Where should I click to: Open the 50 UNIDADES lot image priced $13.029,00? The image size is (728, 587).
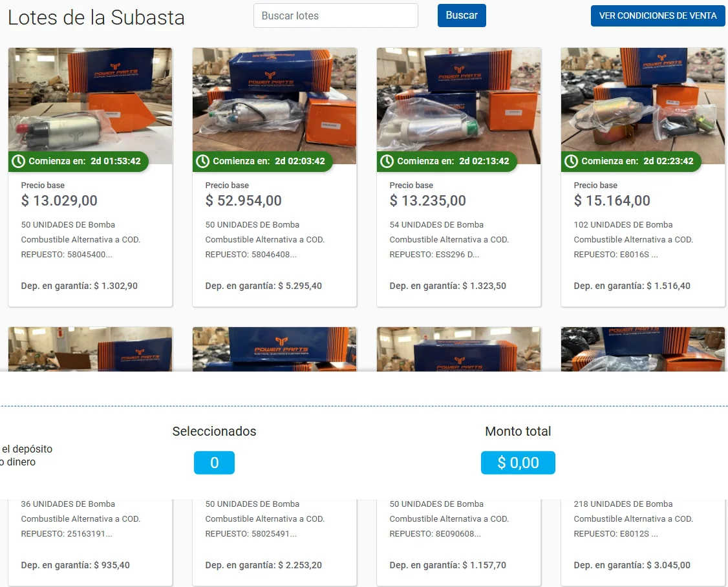click(x=91, y=97)
